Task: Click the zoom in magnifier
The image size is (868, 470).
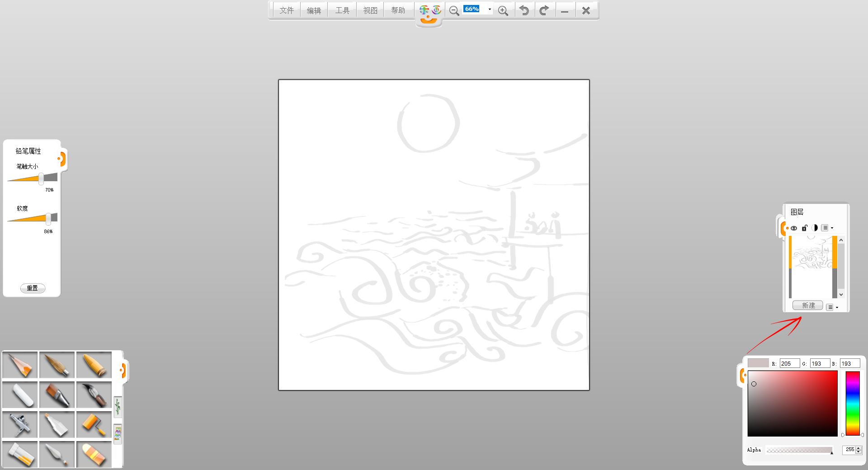Action: click(503, 11)
